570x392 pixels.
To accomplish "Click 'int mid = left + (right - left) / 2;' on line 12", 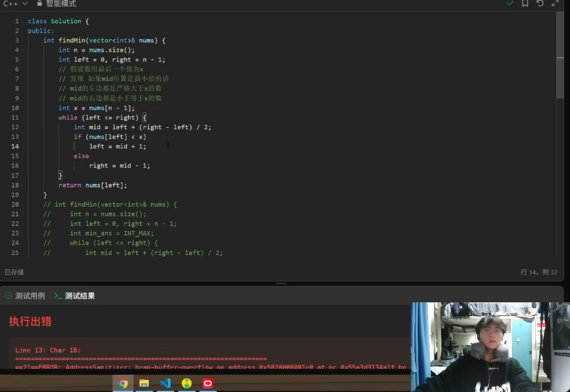I will tap(142, 127).
